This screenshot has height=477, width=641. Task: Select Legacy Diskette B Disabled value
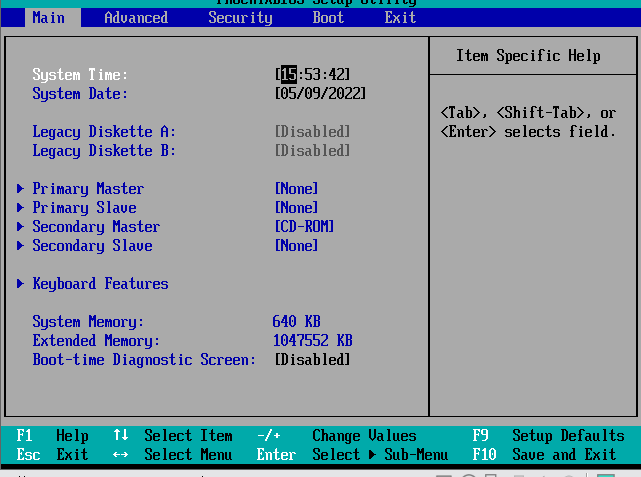click(x=313, y=151)
